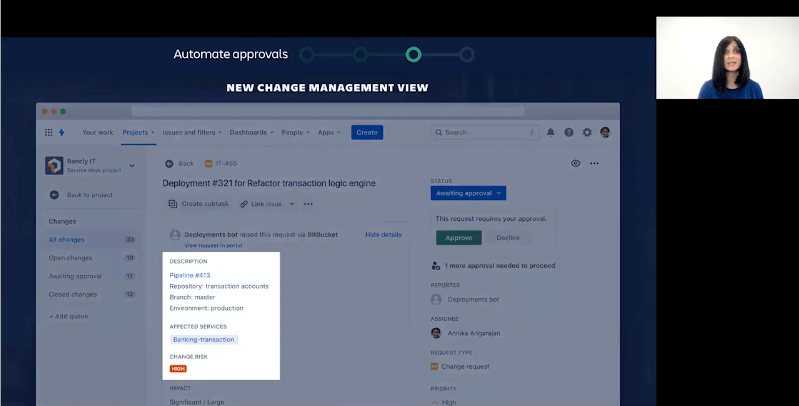Click the Hide details link

click(383, 234)
